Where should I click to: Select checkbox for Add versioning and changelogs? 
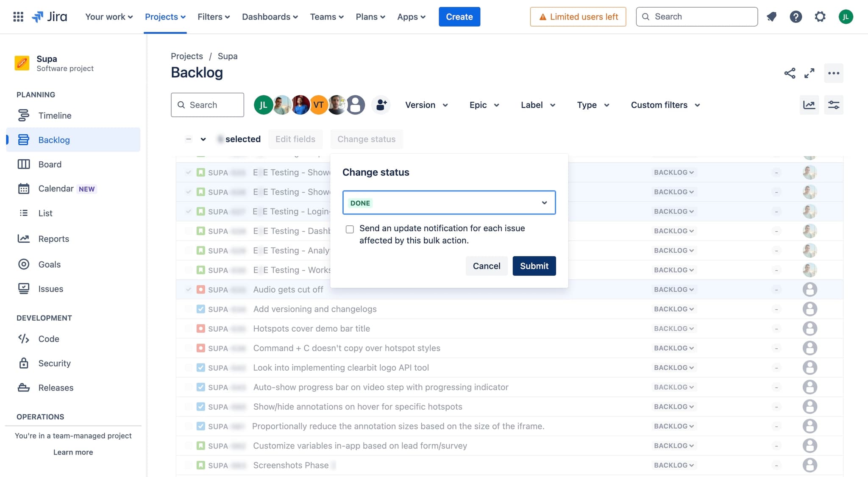pyautogui.click(x=189, y=309)
